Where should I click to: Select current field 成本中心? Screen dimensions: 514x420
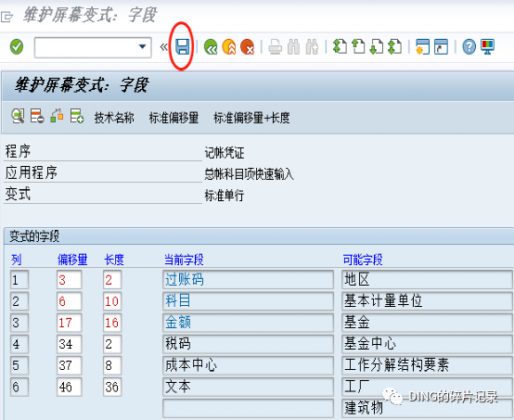click(248, 365)
